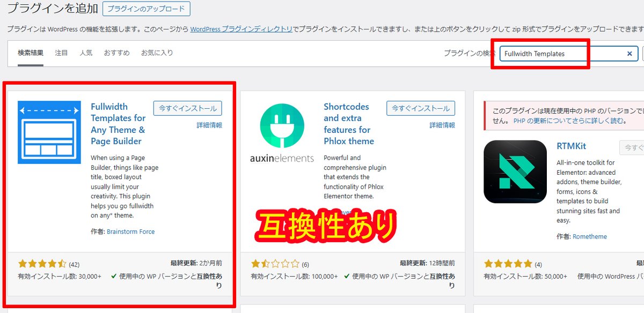Screen dimensions: 644x313
Task: Switch to the 人気 tab
Action: coord(86,53)
